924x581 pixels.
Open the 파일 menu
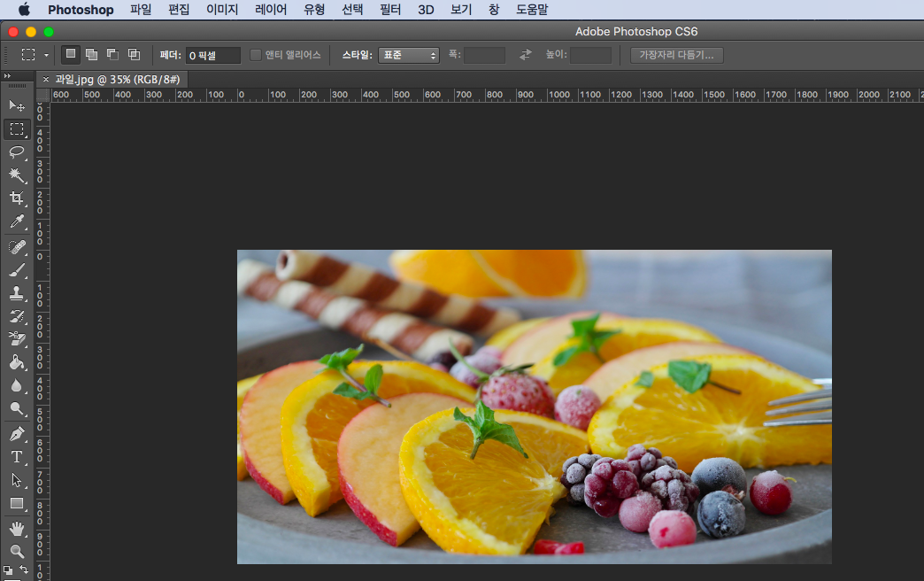click(x=141, y=10)
